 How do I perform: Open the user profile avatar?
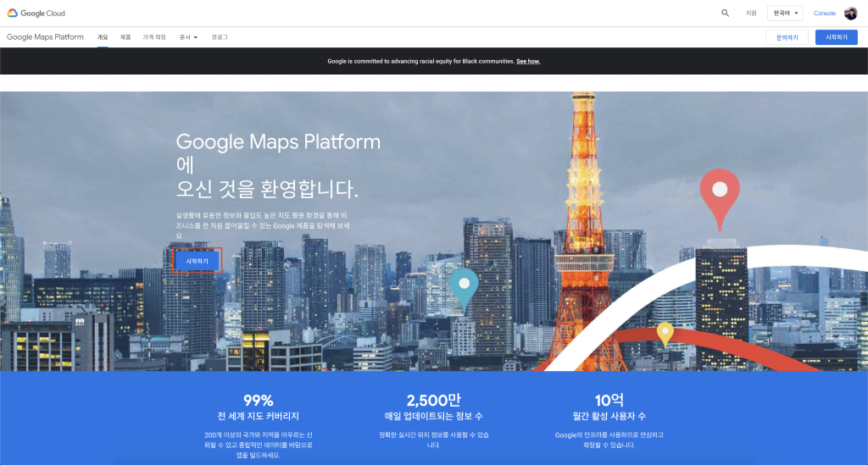tap(850, 13)
